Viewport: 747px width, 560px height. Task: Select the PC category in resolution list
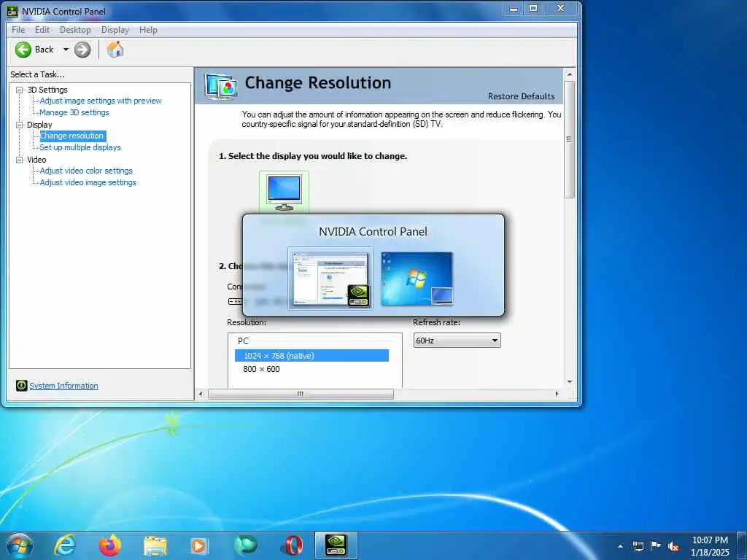(244, 341)
